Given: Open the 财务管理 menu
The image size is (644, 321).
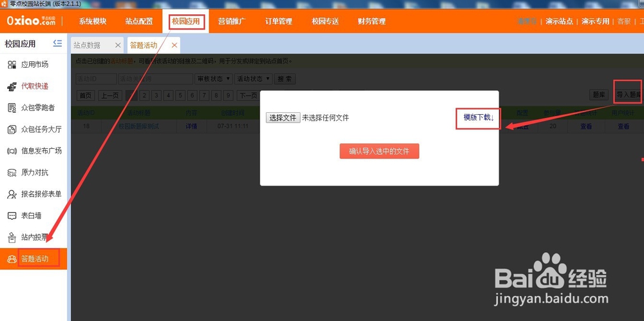Looking at the screenshot, I should pyautogui.click(x=372, y=21).
